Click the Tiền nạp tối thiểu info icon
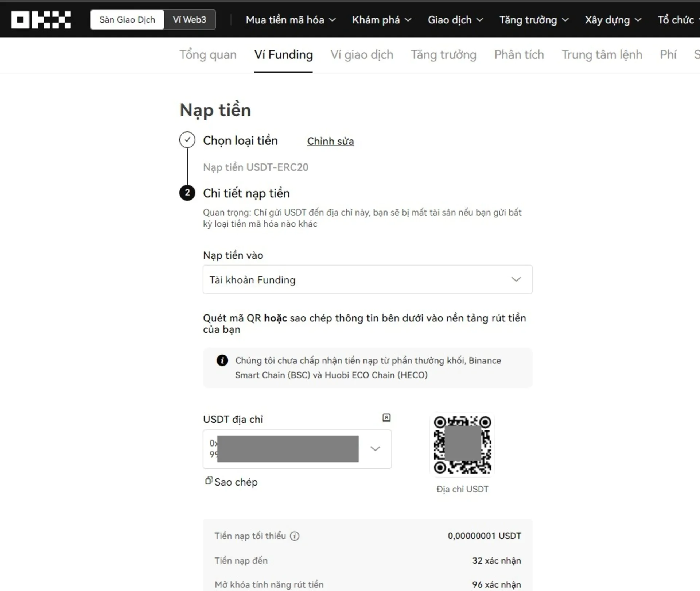 [x=295, y=536]
